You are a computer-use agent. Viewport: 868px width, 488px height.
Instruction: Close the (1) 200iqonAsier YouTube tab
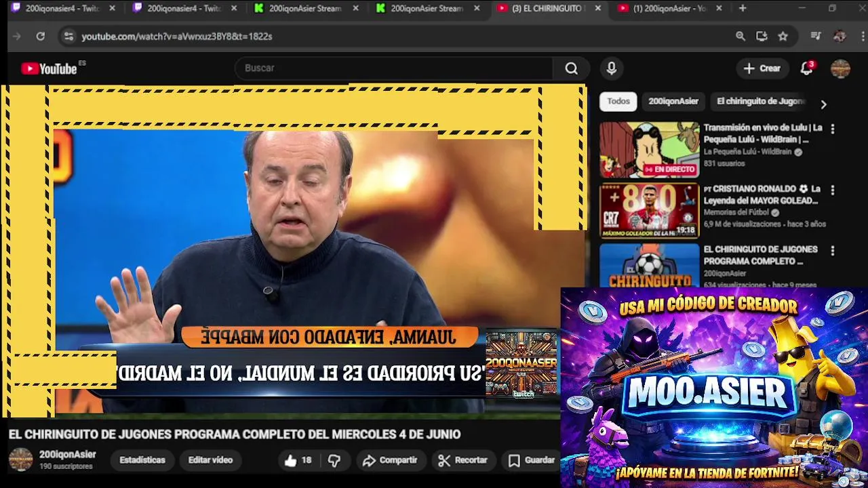click(719, 8)
